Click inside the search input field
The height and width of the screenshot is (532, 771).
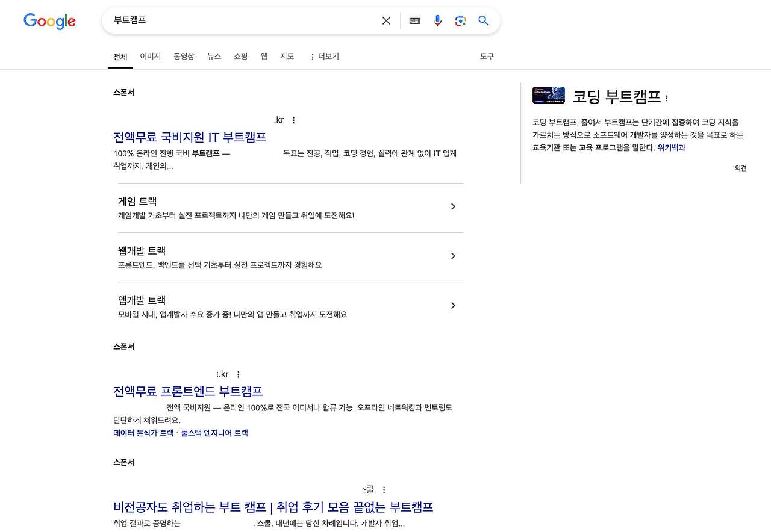pos(241,20)
